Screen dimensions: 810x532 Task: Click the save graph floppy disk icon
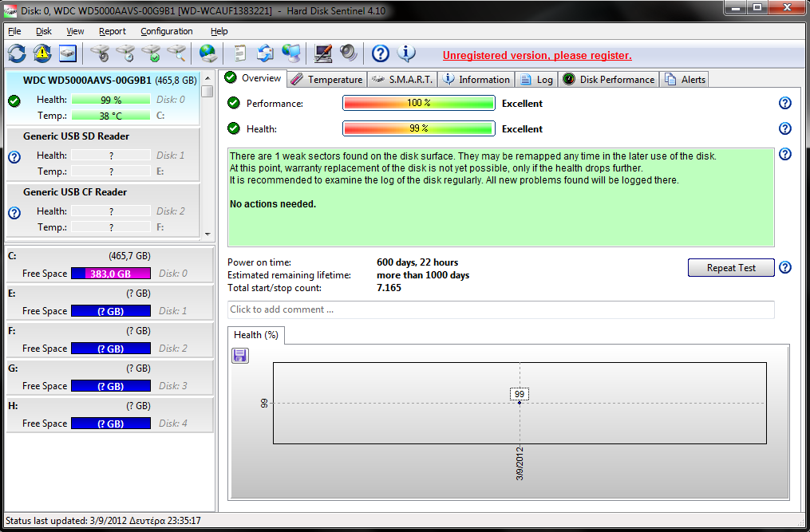239,356
